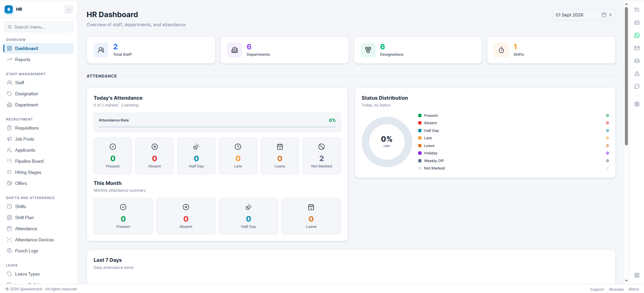
Task: Click the Total Staff people icon
Action: 101,50
